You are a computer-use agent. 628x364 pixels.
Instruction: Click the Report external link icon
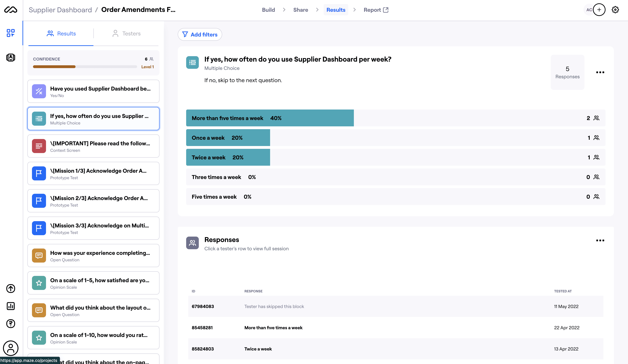click(386, 10)
